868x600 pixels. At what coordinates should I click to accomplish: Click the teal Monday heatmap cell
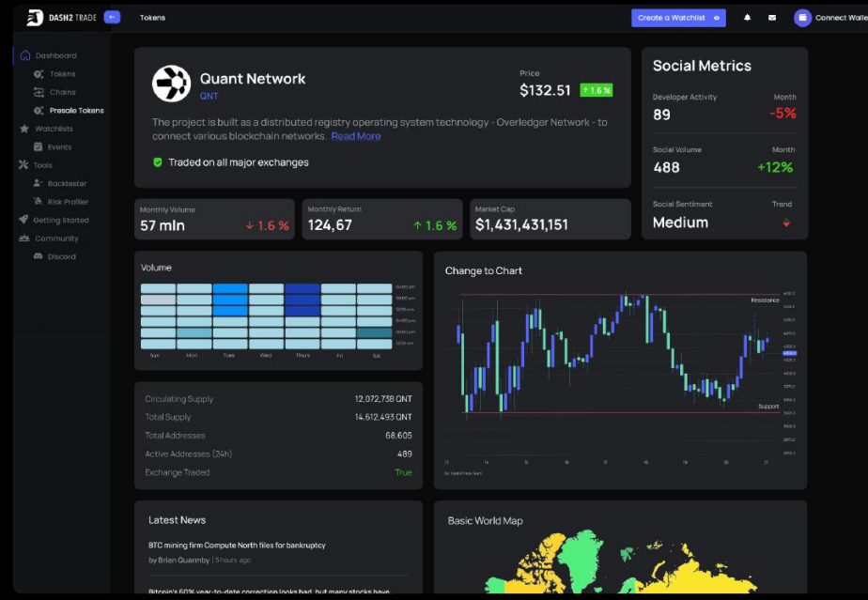tap(194, 332)
